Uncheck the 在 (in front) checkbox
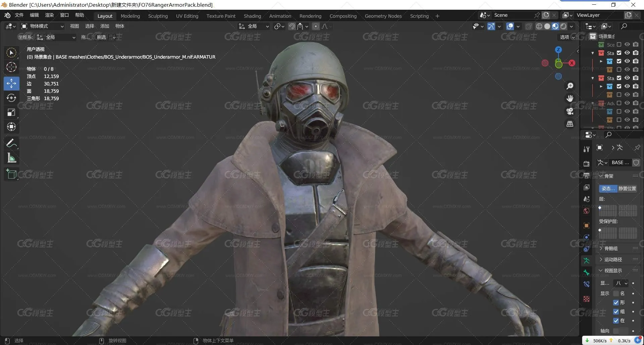Screen dimensions: 644x345 (616, 321)
